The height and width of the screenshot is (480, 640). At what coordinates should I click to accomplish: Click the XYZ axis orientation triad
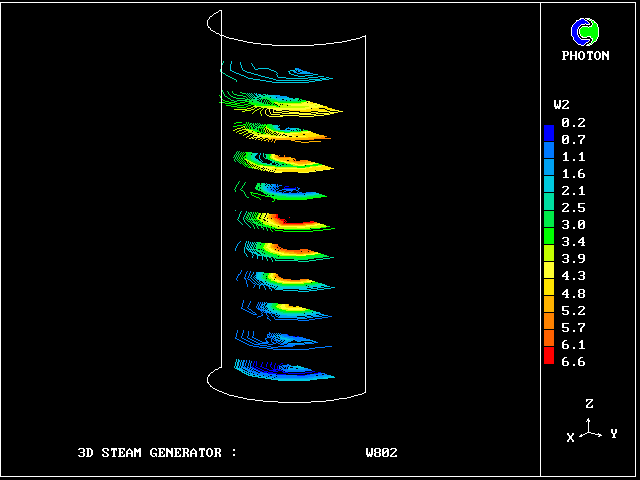click(x=590, y=430)
